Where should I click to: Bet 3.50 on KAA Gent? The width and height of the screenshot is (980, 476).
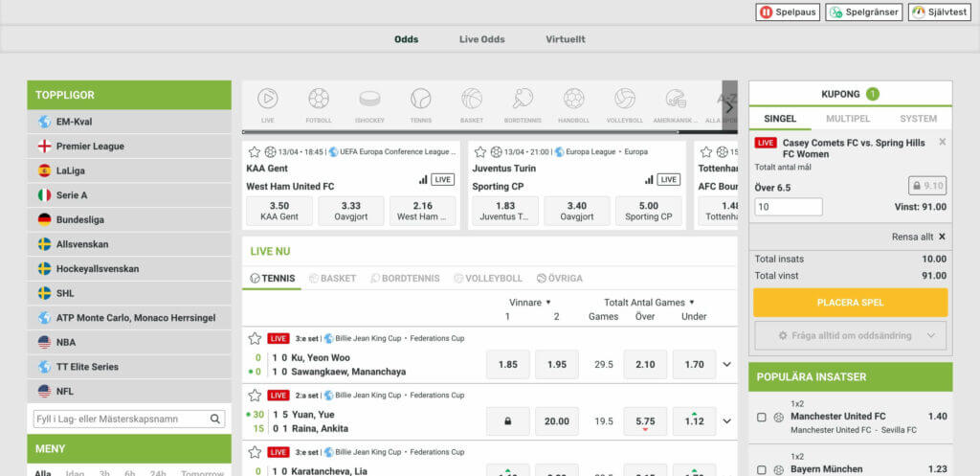(x=279, y=211)
